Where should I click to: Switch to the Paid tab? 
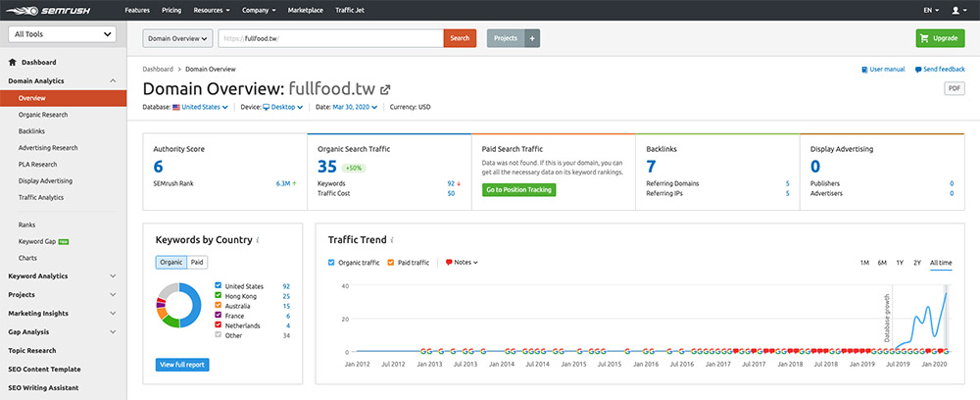click(197, 262)
